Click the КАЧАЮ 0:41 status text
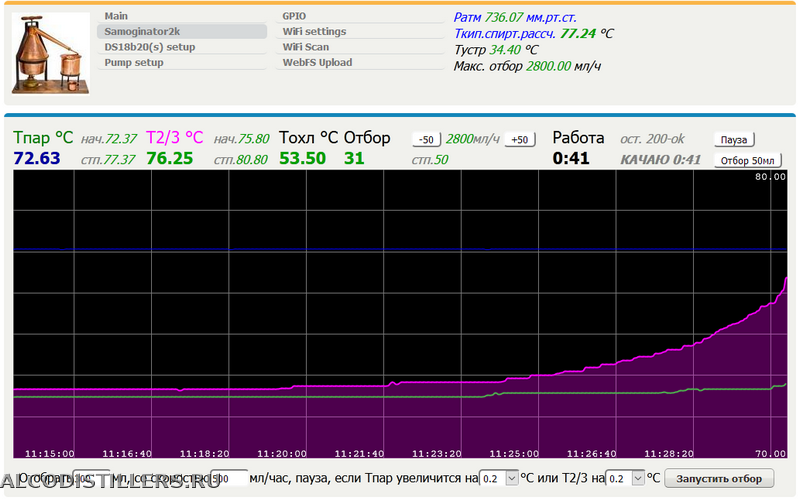This screenshot has height=501, width=800. pos(660,160)
